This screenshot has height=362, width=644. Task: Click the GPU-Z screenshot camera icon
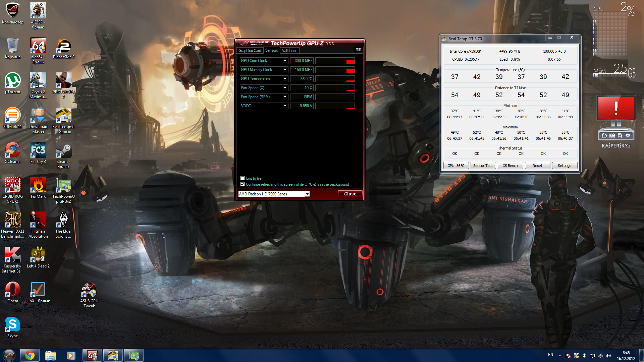click(x=358, y=50)
